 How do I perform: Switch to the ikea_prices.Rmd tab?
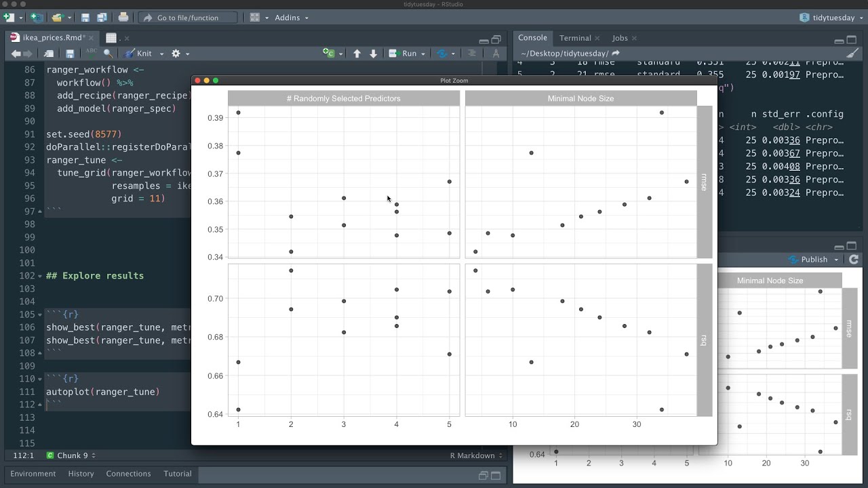click(x=54, y=38)
